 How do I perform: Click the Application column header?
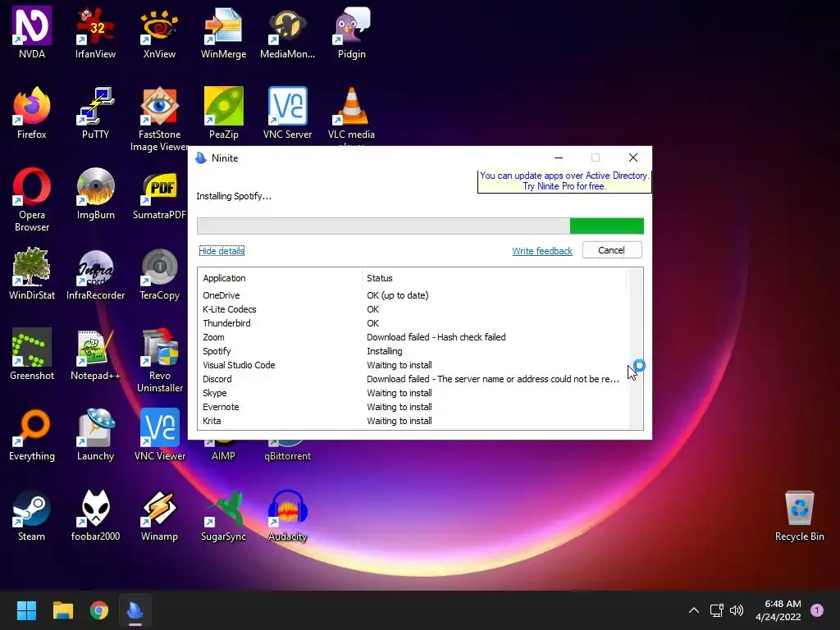281,278
